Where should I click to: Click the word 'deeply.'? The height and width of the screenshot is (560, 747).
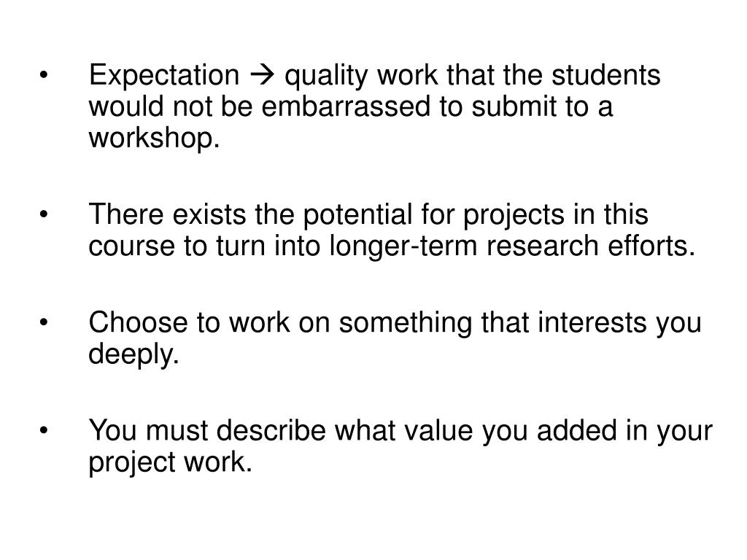click(134, 355)
